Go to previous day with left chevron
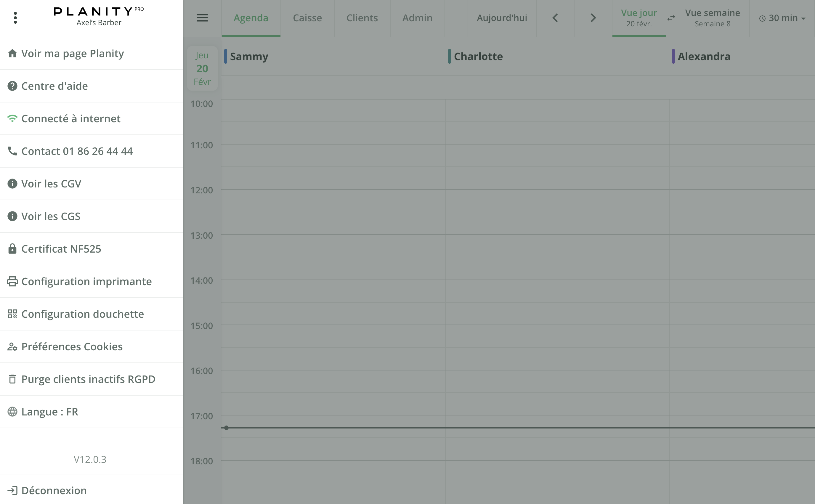 (555, 18)
